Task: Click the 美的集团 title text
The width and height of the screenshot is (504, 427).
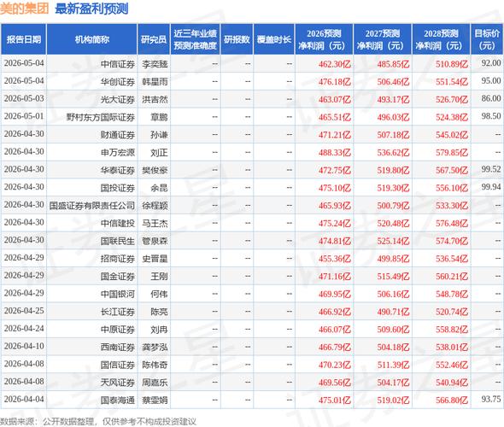Action: coord(25,9)
